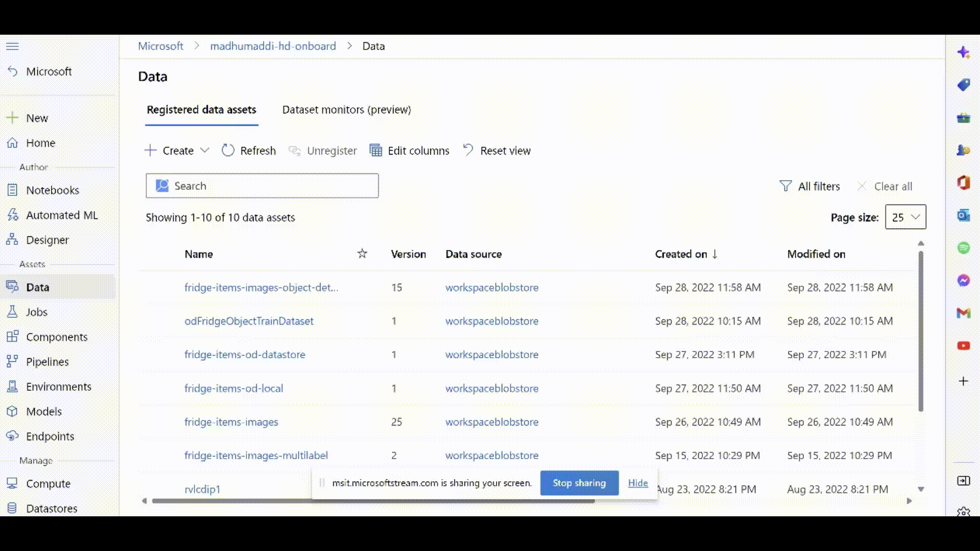Click the Search input field

262,186
